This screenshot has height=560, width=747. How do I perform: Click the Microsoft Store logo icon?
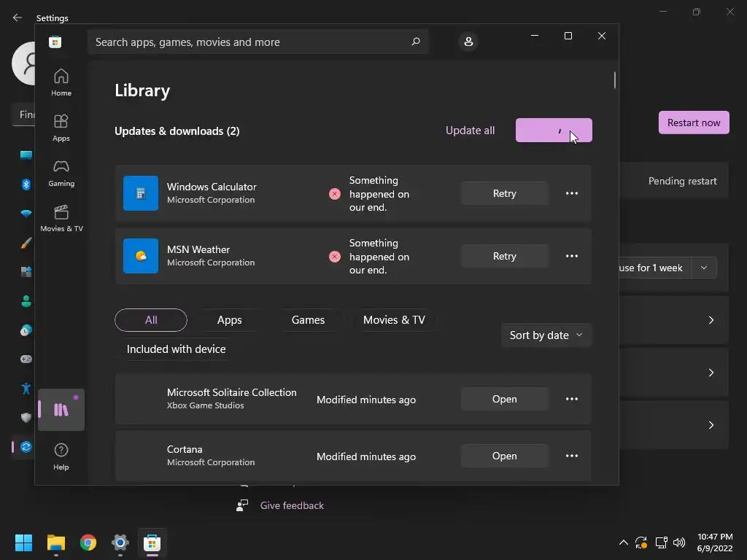click(x=55, y=42)
